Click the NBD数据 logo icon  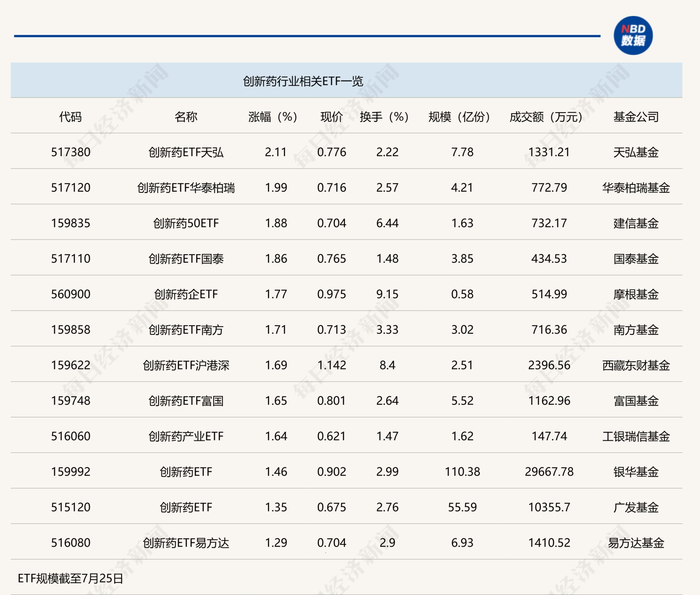point(633,35)
